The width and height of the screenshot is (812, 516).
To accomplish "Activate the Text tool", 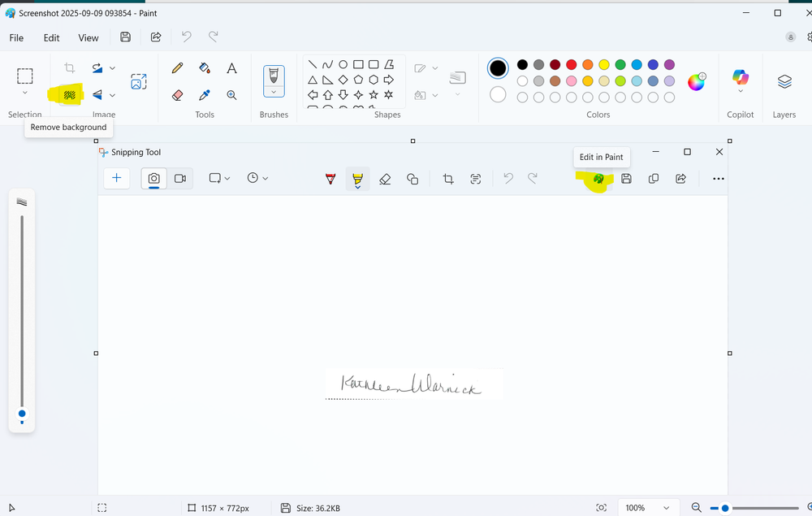I will click(x=231, y=68).
